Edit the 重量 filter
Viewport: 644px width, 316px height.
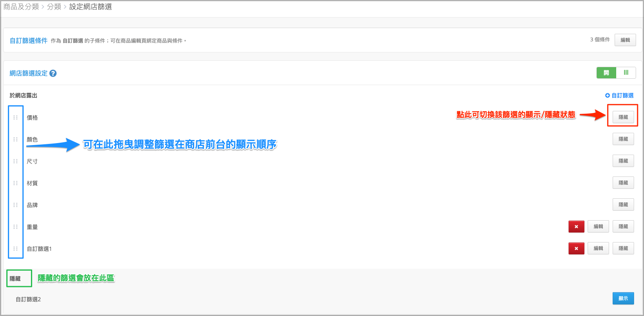pyautogui.click(x=598, y=227)
